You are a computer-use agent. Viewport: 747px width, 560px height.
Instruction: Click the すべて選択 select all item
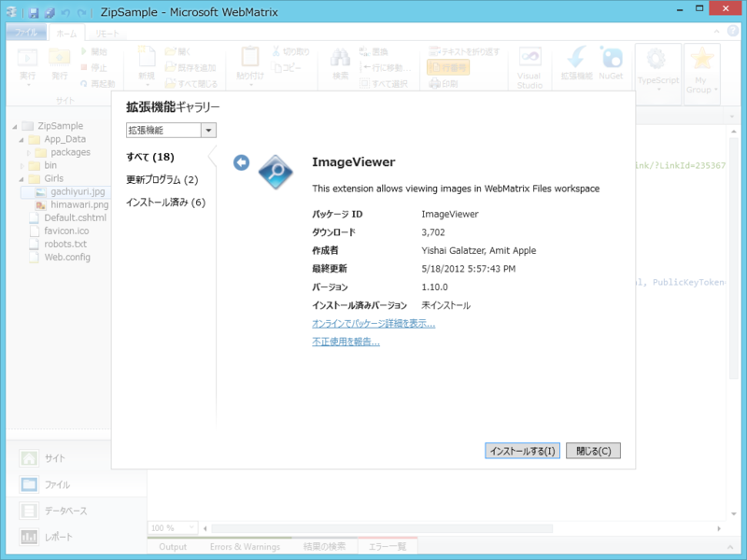[384, 84]
